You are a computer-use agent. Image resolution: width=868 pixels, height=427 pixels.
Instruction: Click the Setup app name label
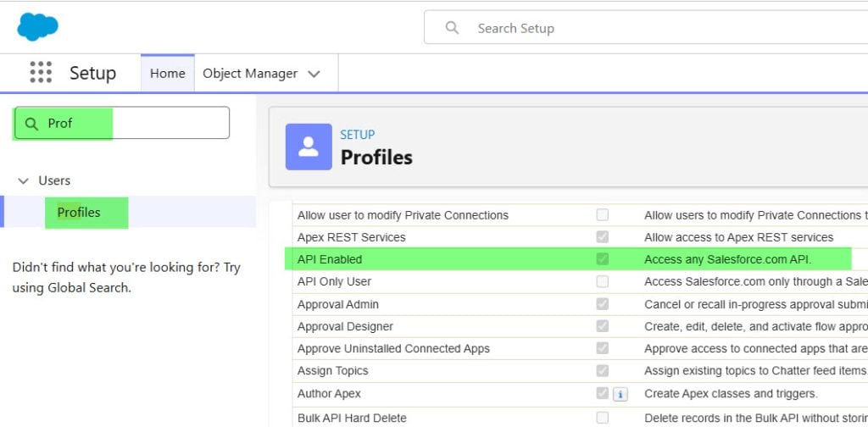(x=92, y=73)
